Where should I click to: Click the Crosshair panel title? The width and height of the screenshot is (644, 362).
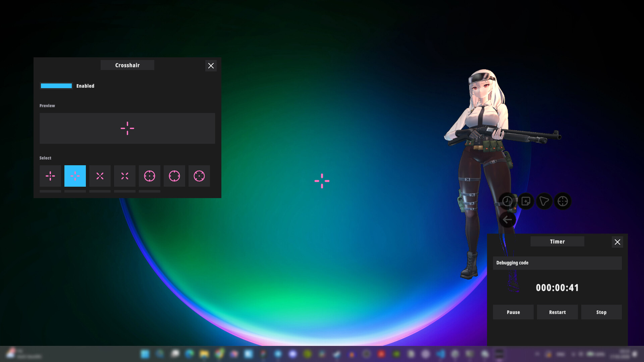tap(127, 65)
